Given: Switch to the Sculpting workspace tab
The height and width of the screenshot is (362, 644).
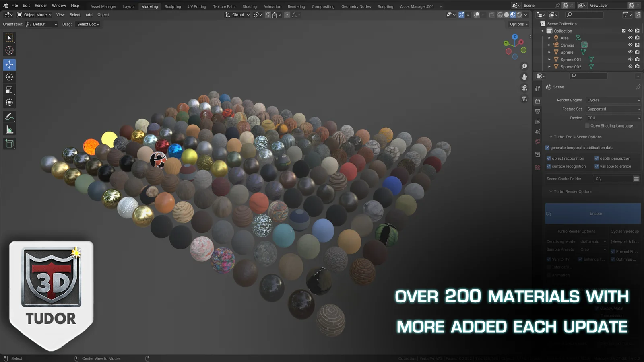Looking at the screenshot, I should click(173, 6).
